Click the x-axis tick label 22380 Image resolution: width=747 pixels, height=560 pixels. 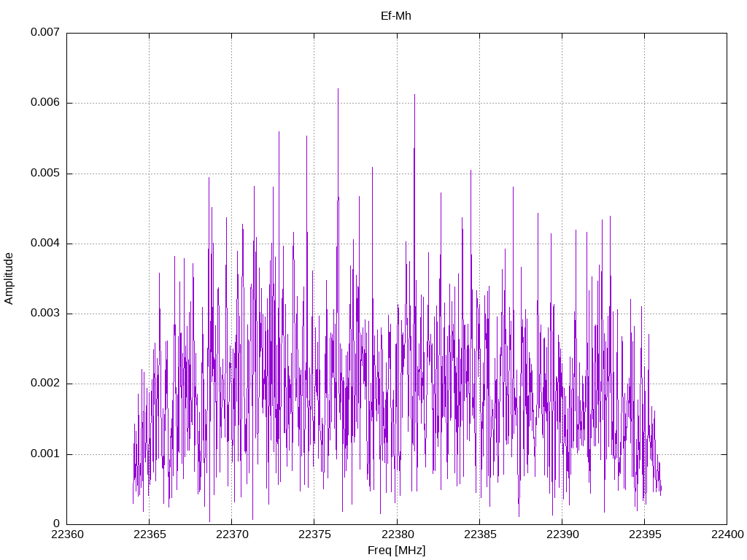(398, 534)
